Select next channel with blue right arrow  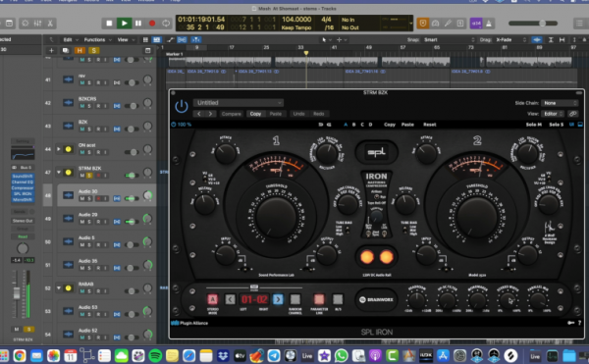coord(278,299)
